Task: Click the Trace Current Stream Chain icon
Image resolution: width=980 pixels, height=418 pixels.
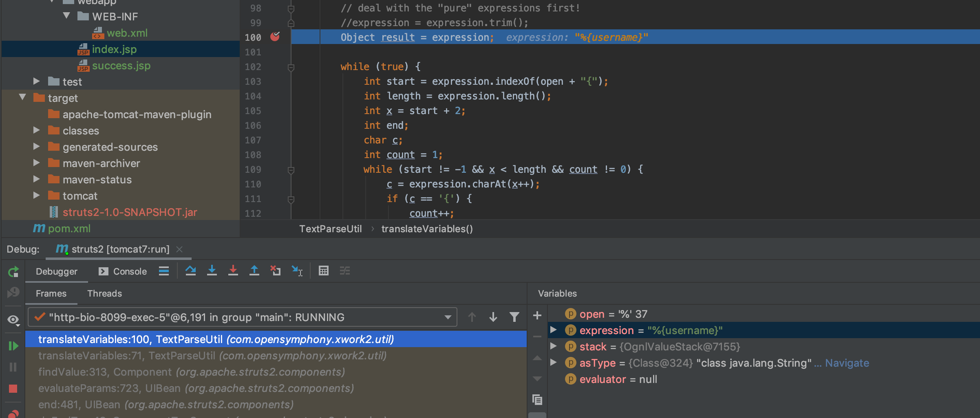Action: point(345,271)
